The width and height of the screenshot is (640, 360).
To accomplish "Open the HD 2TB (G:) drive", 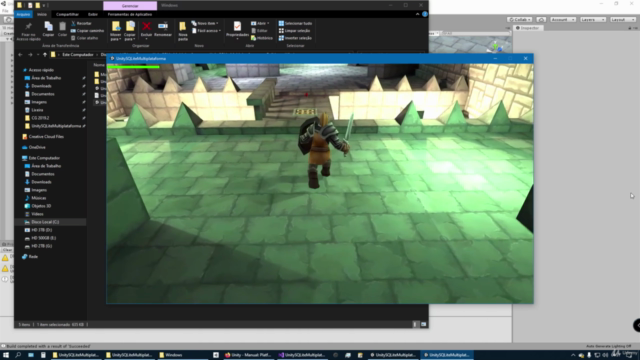I will point(41,246).
